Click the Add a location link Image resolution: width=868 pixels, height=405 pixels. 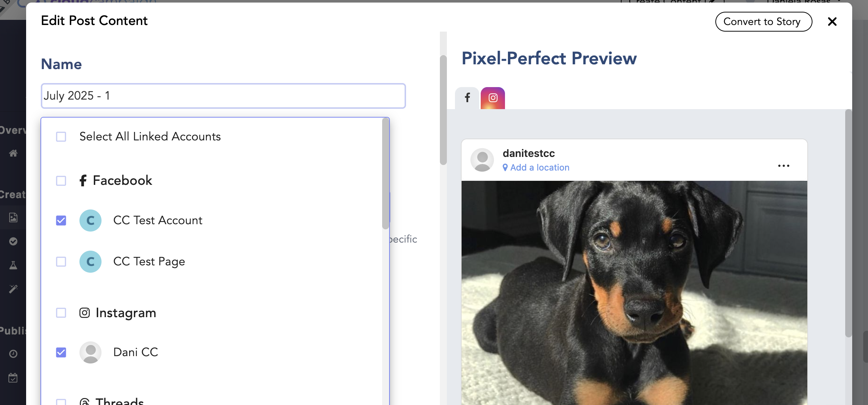coord(540,168)
